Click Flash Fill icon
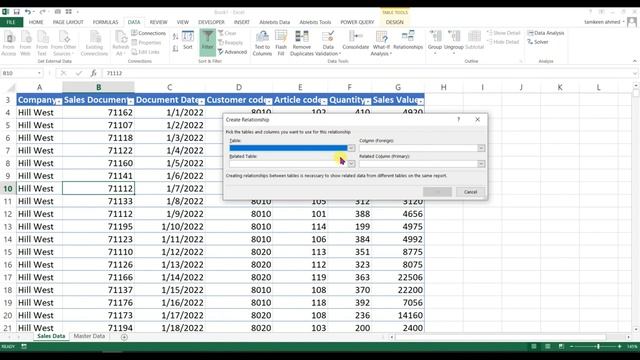The height and width of the screenshot is (360, 640). pyautogui.click(x=281, y=43)
